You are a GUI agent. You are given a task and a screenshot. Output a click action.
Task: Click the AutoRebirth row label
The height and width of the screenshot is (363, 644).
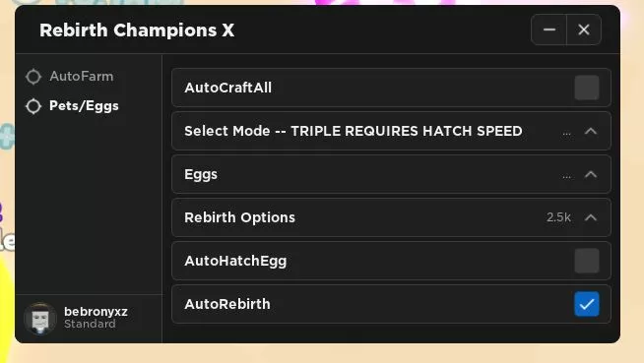[227, 304]
